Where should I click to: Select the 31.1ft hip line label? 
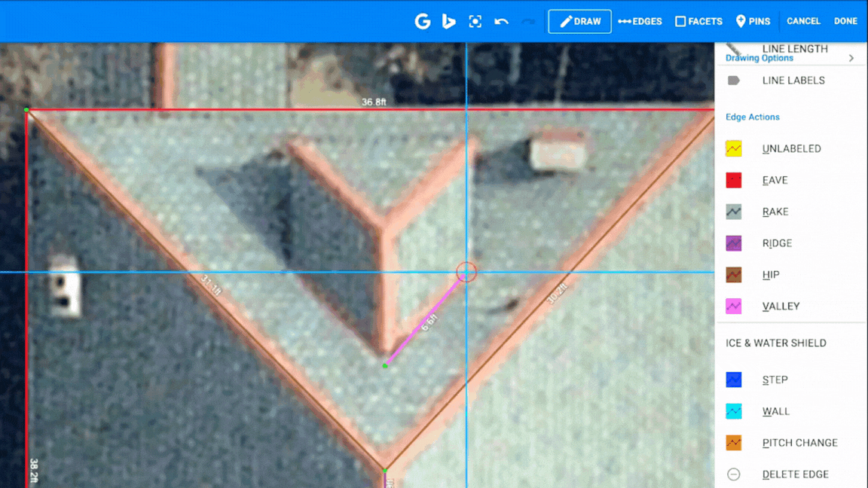(x=211, y=285)
